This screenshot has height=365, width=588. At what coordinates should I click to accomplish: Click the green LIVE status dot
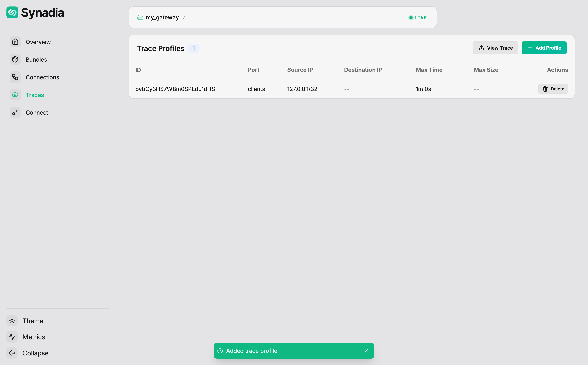(411, 18)
